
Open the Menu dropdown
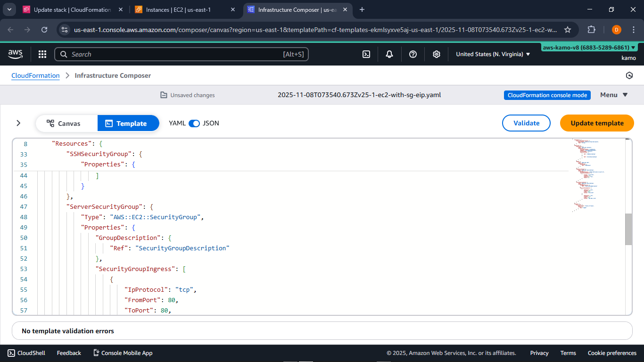pos(613,95)
